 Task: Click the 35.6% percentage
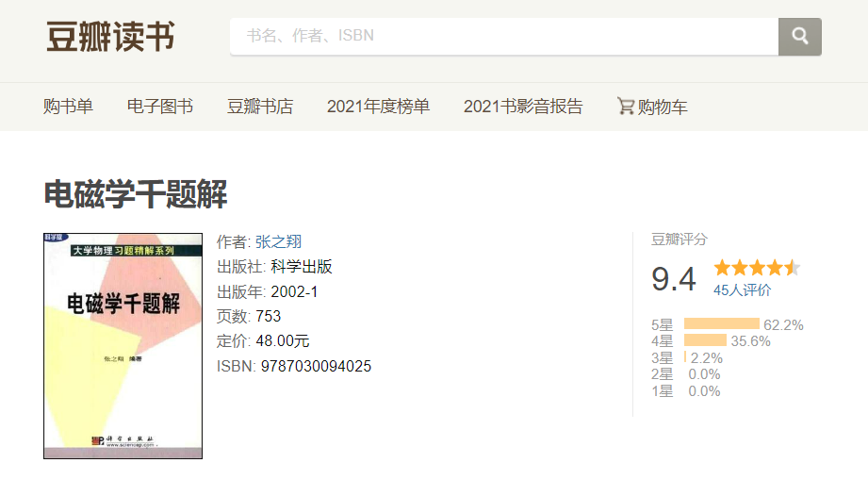pyautogui.click(x=750, y=341)
